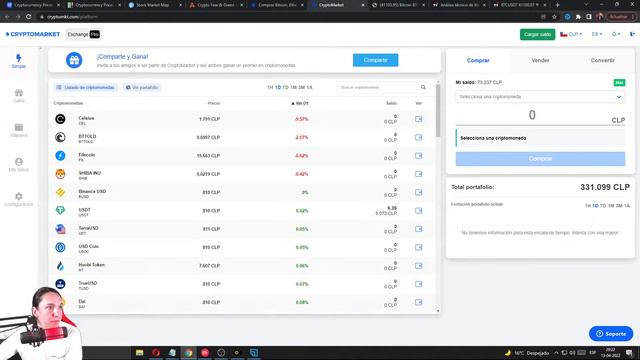Open the notifications bell dropdown
The width and height of the screenshot is (640, 360).
coord(616,34)
